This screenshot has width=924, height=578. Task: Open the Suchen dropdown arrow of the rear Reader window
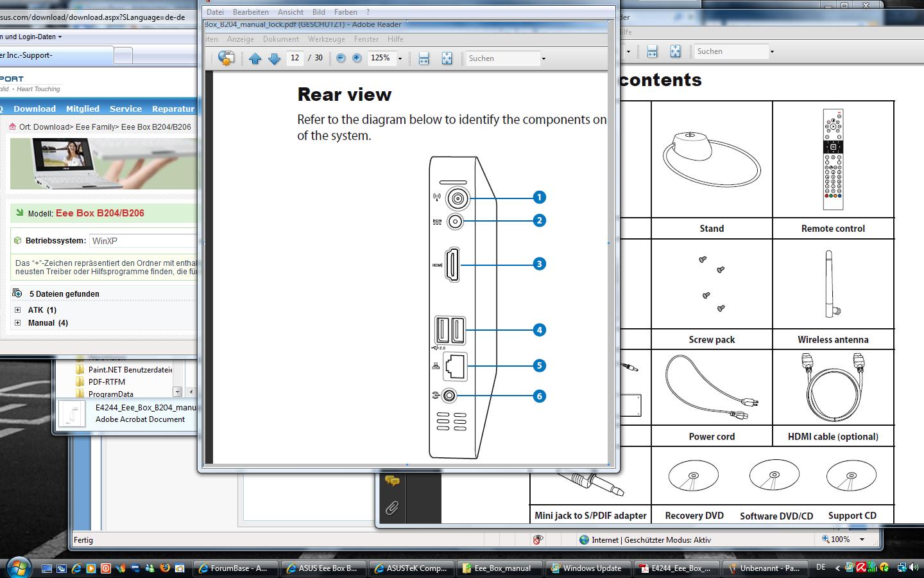coord(772,51)
